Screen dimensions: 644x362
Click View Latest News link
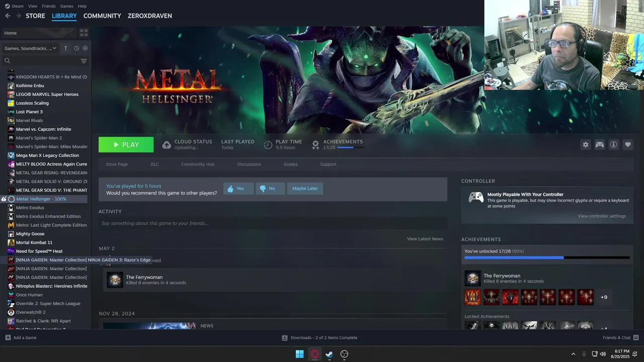425,239
